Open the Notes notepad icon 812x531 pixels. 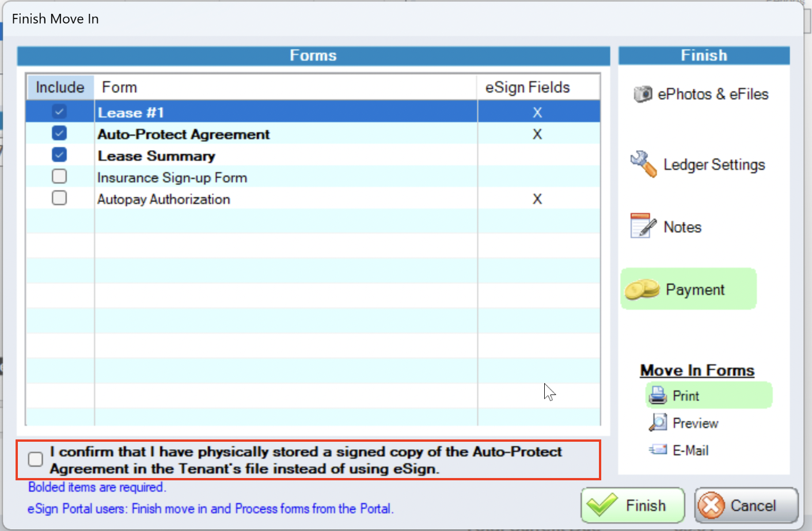[643, 226]
